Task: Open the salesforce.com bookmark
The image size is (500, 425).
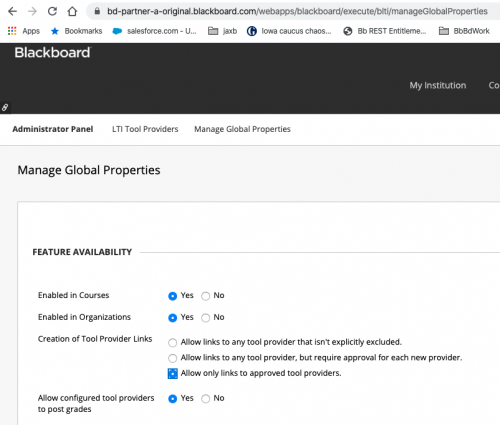Action: pos(154,31)
